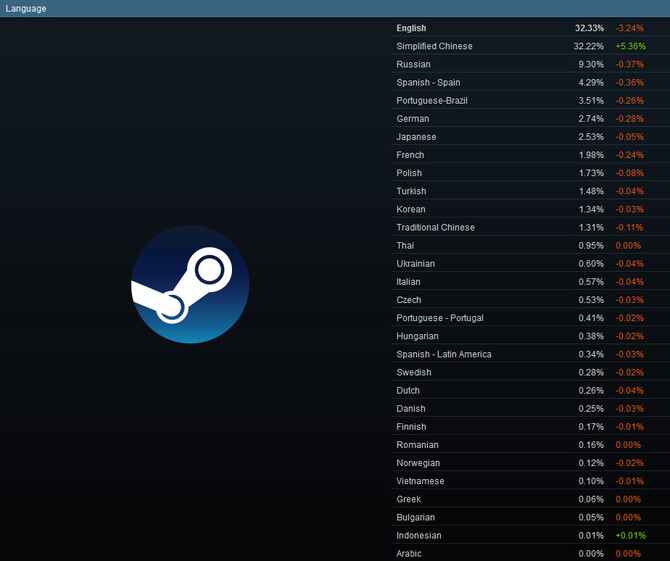Click the 3.51% Portuguese-Brazil value

click(591, 100)
